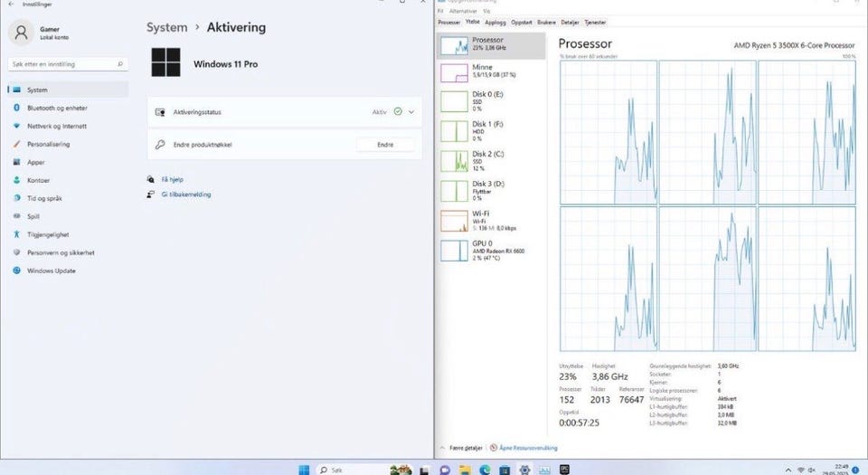Screen dimensions: 868x475
Task: Open the Chat icon on taskbar
Action: [445, 470]
